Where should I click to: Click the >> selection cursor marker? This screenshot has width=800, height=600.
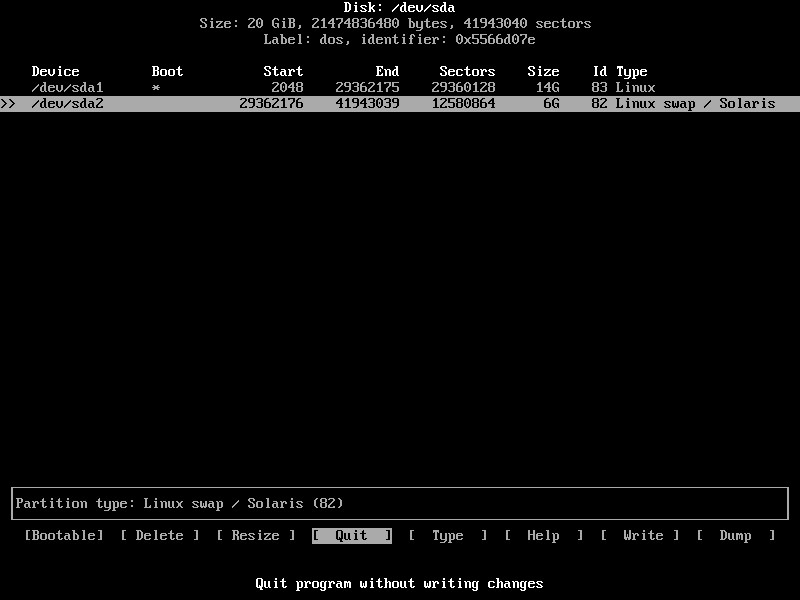click(x=8, y=104)
